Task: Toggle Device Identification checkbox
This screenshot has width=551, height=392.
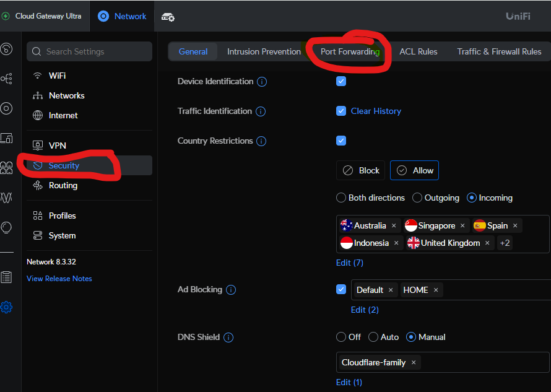Action: click(341, 81)
